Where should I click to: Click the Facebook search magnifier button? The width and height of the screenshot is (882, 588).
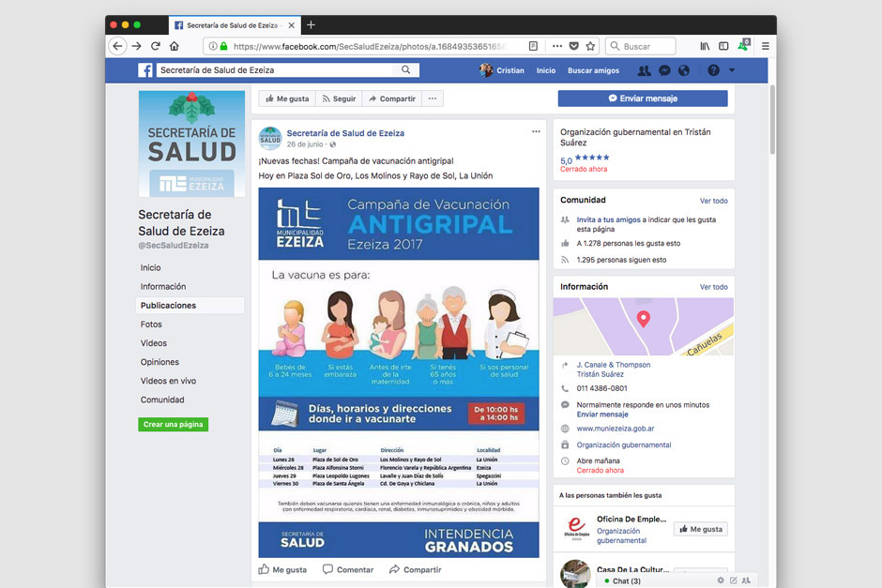405,69
